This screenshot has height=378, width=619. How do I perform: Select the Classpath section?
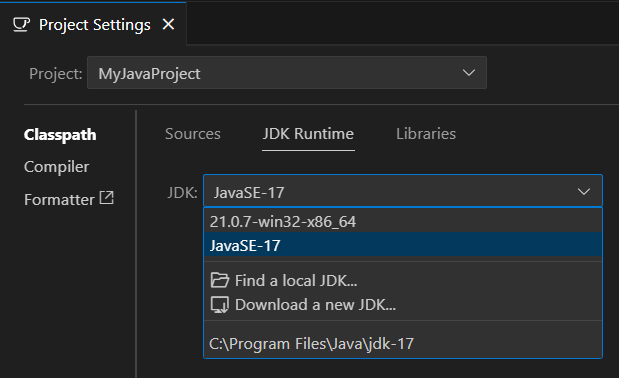(60, 135)
